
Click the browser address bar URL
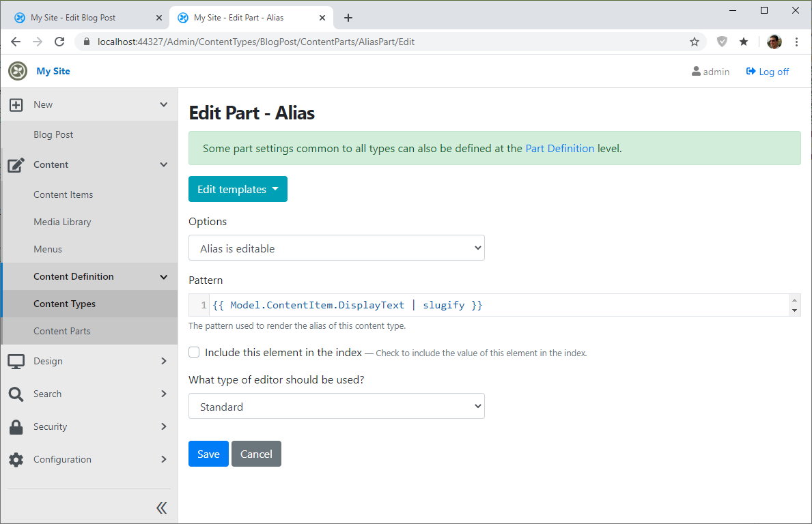point(256,42)
